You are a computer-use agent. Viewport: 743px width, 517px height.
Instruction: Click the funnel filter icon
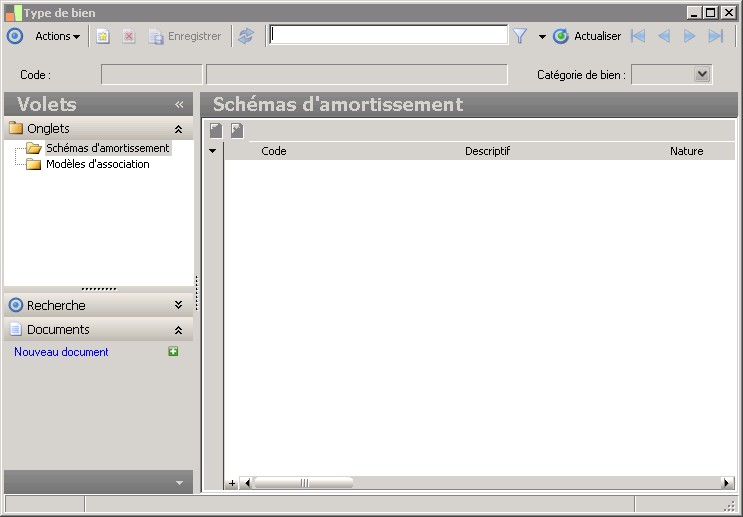(520, 36)
